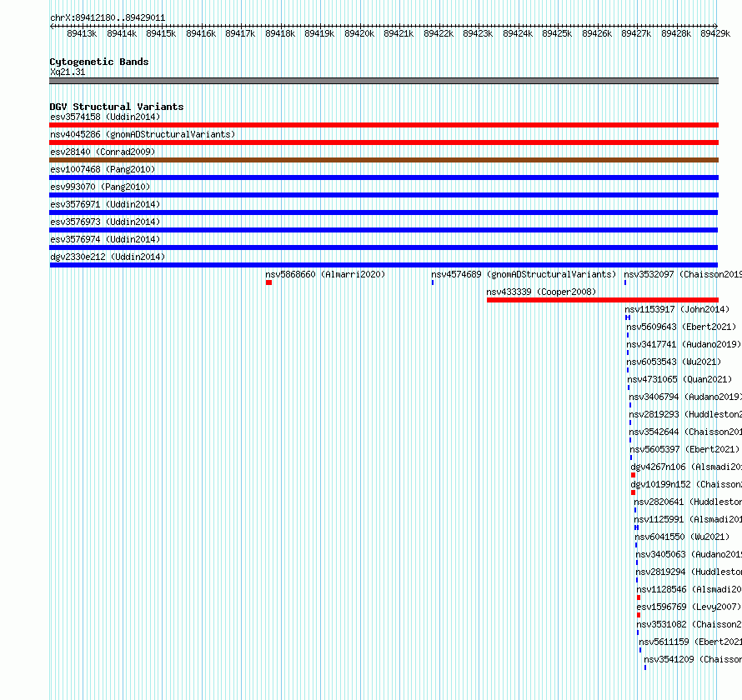Select the blue bar under dgv2330e212

click(x=384, y=265)
